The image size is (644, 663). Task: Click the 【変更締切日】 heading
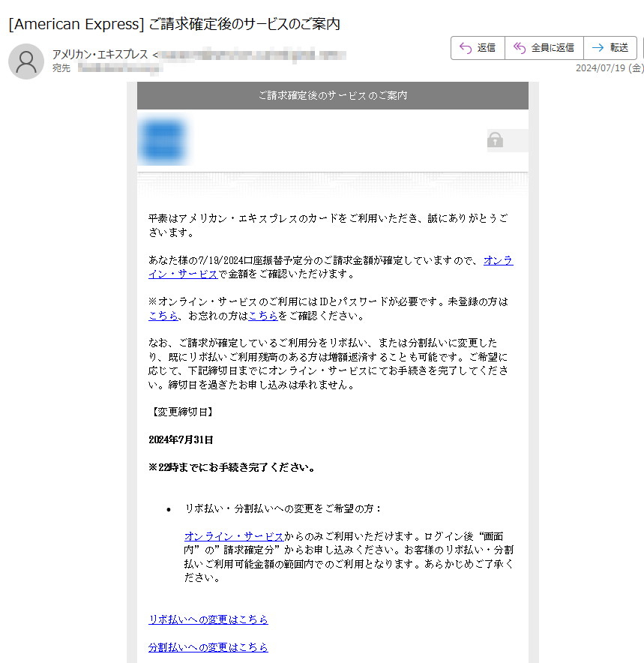[181, 412]
